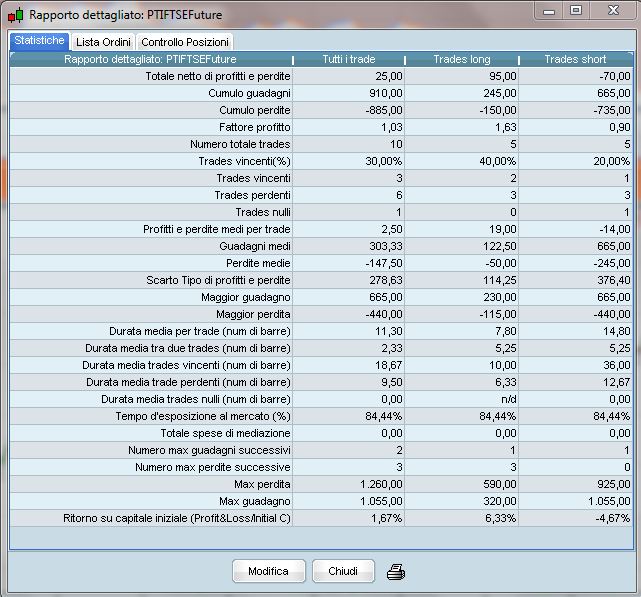The height and width of the screenshot is (597, 641).
Task: Maximize the Rapporto dettagliato window
Action: (x=576, y=11)
